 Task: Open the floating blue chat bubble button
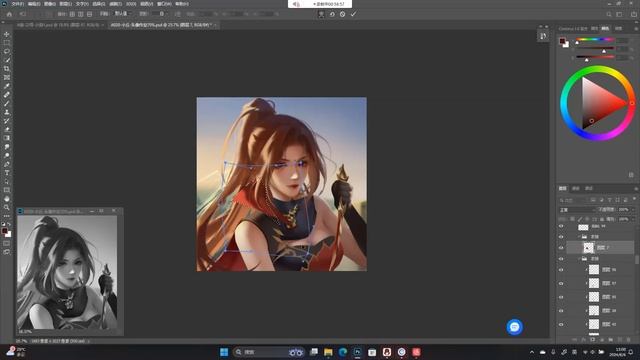pyautogui.click(x=515, y=327)
